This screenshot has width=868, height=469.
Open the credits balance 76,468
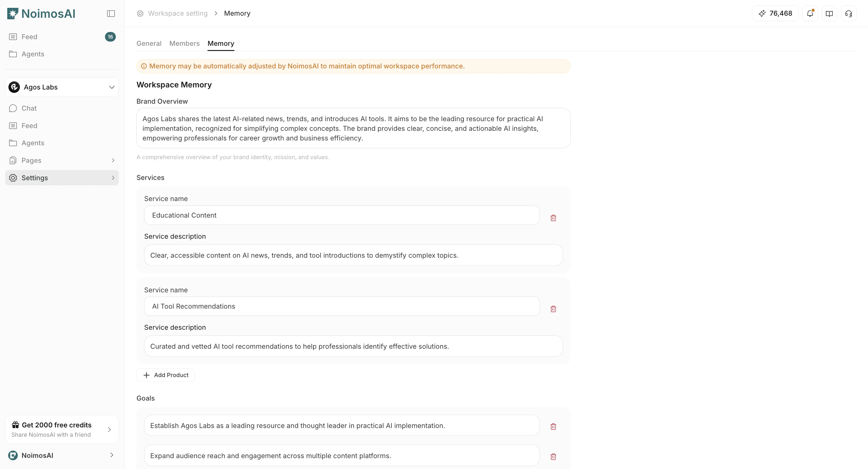click(x=775, y=14)
